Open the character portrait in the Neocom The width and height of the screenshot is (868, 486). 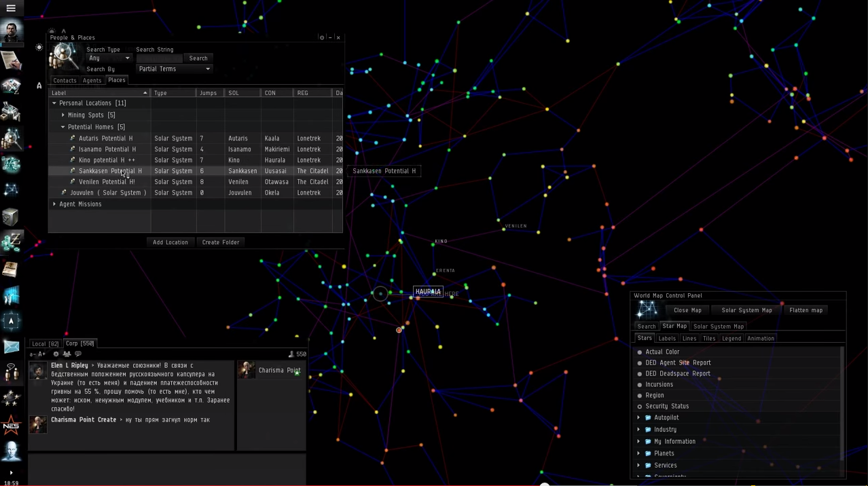coord(12,31)
